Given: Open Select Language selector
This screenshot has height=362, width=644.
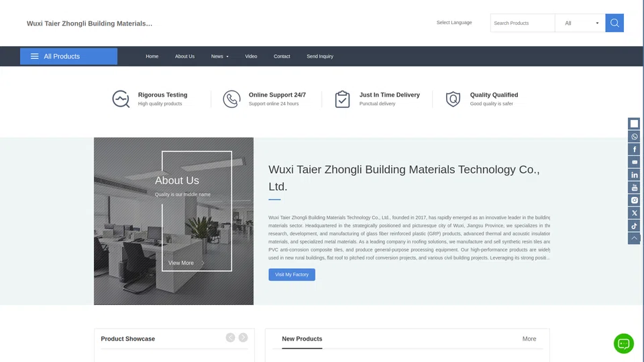Looking at the screenshot, I should coord(454,23).
